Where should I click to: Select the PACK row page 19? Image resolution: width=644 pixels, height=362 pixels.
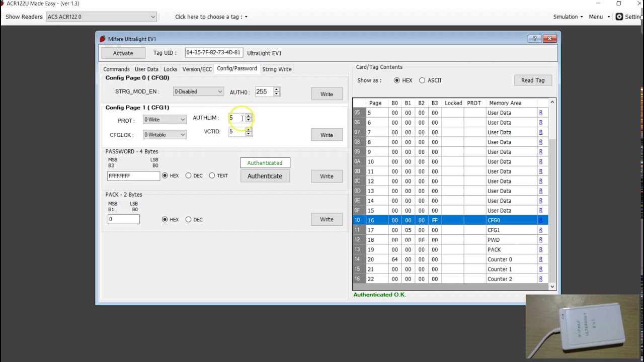coord(450,249)
